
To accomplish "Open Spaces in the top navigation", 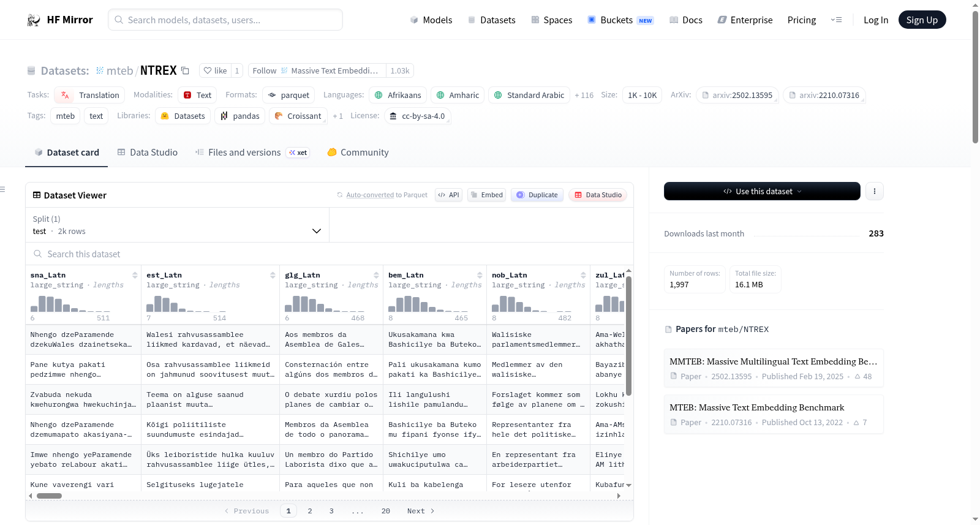I will point(552,20).
